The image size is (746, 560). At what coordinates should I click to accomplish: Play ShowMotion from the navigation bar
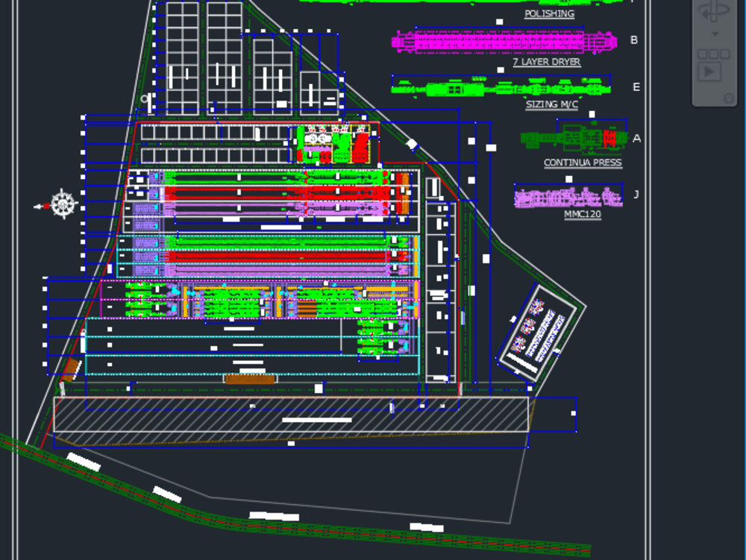(x=709, y=70)
